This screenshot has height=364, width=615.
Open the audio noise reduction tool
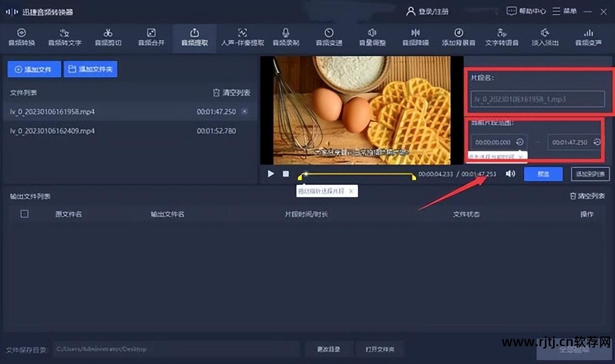pos(416,37)
